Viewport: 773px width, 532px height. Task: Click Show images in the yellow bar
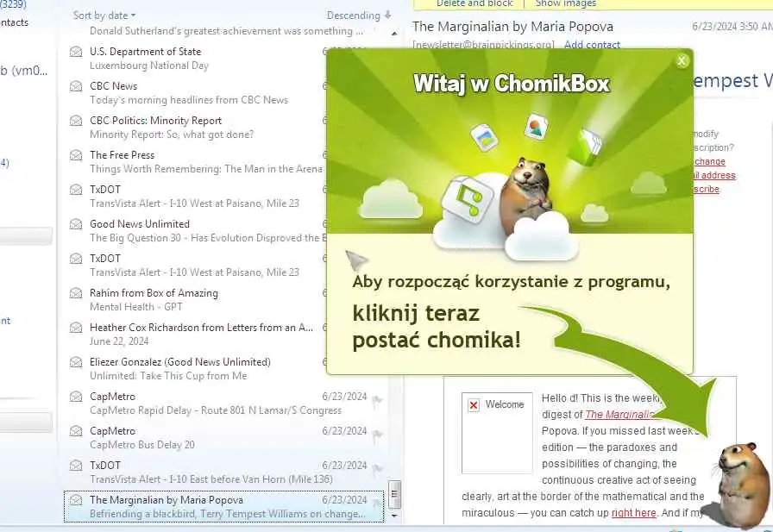565,3
